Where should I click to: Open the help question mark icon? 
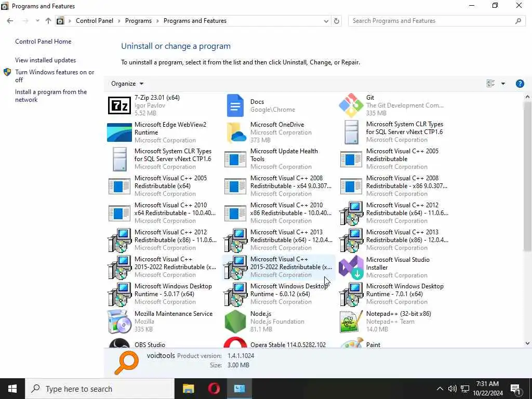(x=520, y=84)
